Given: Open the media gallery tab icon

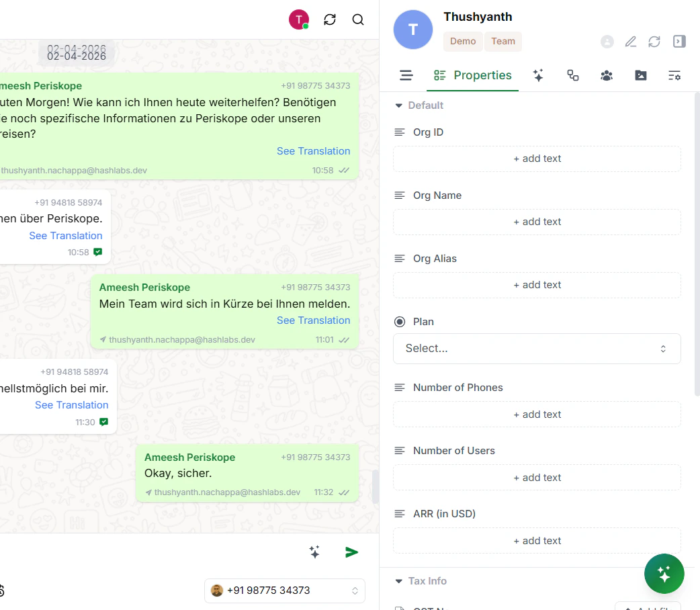Looking at the screenshot, I should tap(641, 75).
